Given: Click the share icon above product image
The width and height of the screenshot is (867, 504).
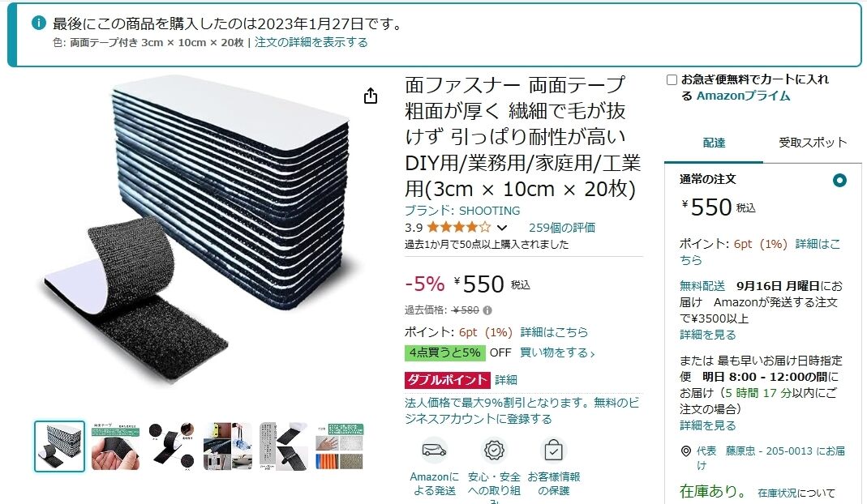Looking at the screenshot, I should [371, 96].
